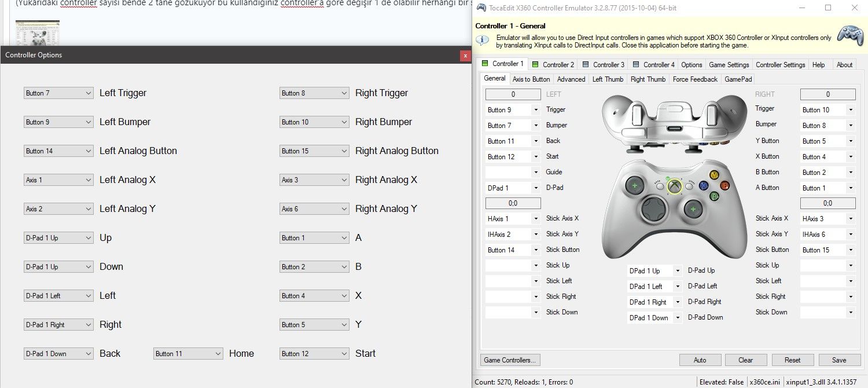
Task: Click the Reset button
Action: [793, 360]
